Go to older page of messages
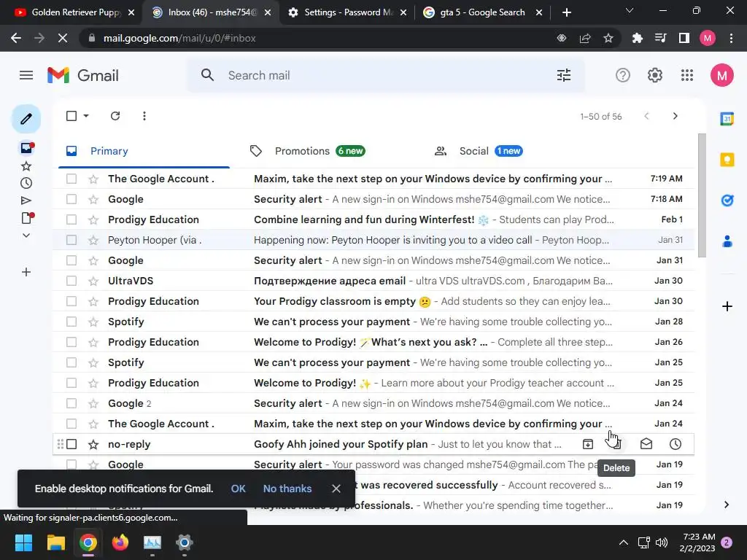747x560 pixels. (x=675, y=116)
